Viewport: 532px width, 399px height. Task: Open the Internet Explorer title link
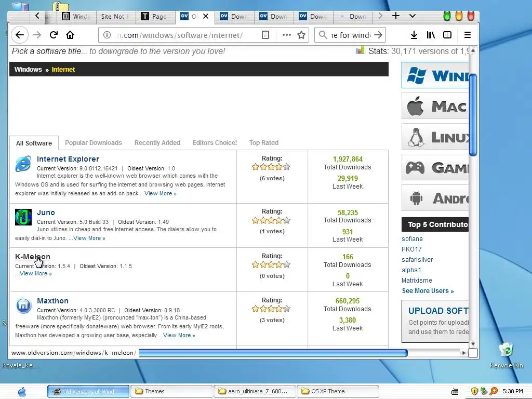point(68,159)
